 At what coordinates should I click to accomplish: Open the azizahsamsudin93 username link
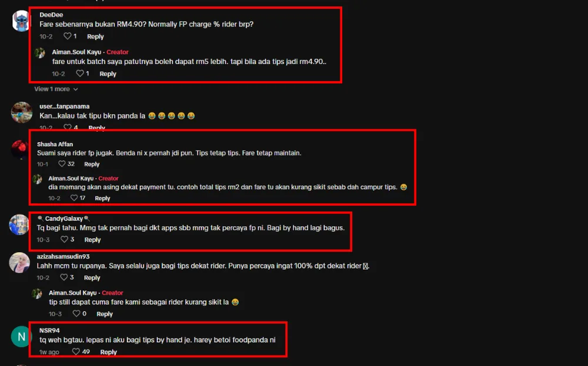pyautogui.click(x=63, y=256)
